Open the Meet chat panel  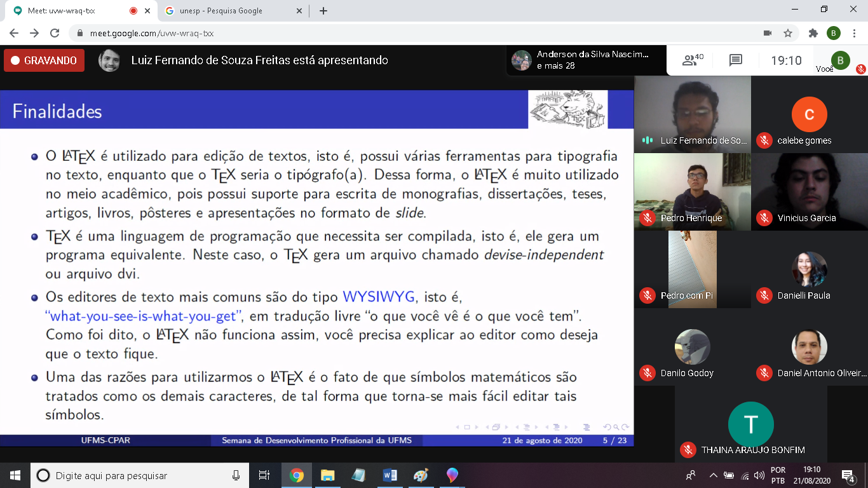(x=735, y=60)
